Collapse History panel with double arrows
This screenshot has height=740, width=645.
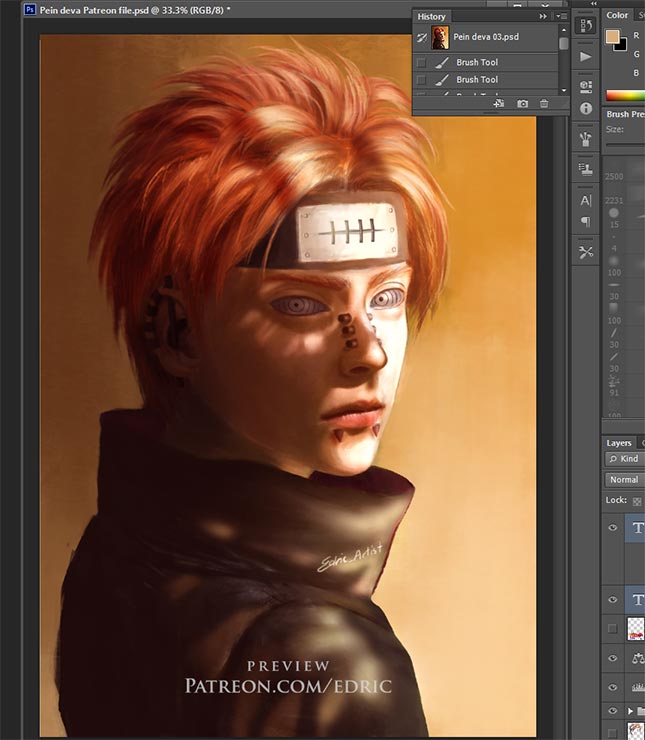(543, 16)
